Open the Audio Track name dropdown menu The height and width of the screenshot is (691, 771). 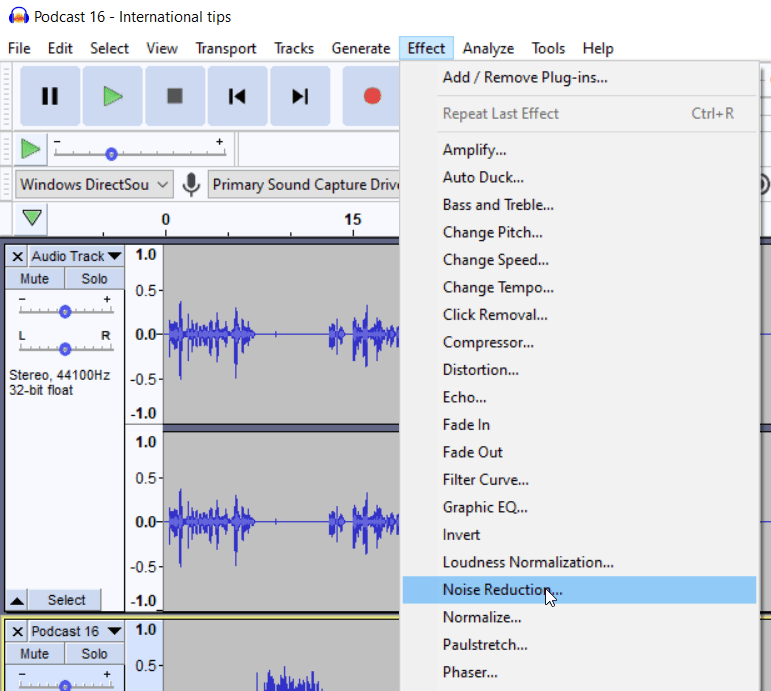(75, 257)
